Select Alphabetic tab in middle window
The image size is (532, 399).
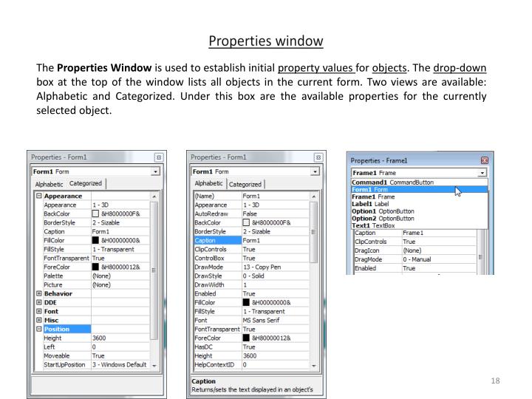208,183
